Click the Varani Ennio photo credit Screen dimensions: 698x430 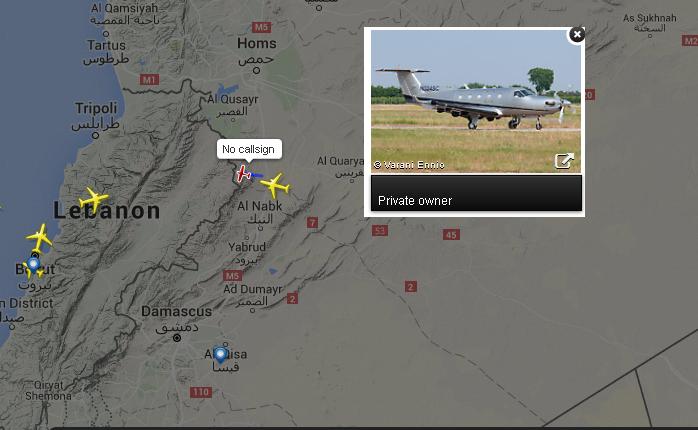[x=409, y=165]
